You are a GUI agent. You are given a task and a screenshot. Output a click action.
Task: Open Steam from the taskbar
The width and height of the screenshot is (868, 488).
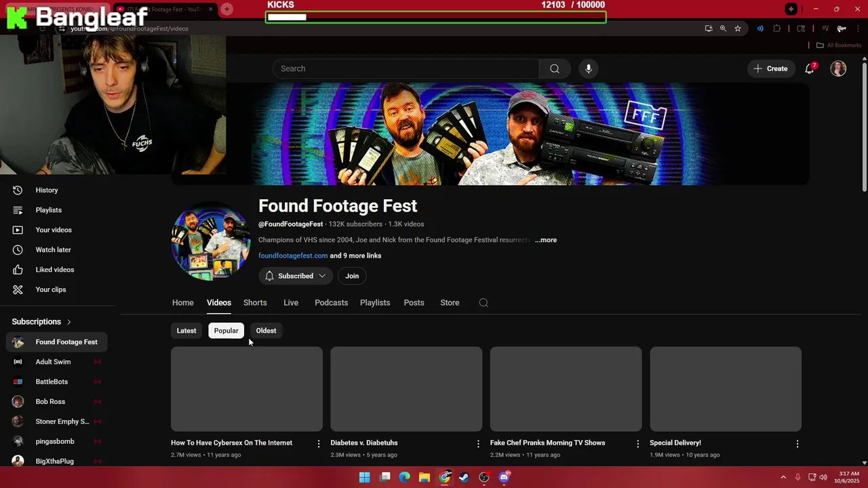[x=464, y=477]
